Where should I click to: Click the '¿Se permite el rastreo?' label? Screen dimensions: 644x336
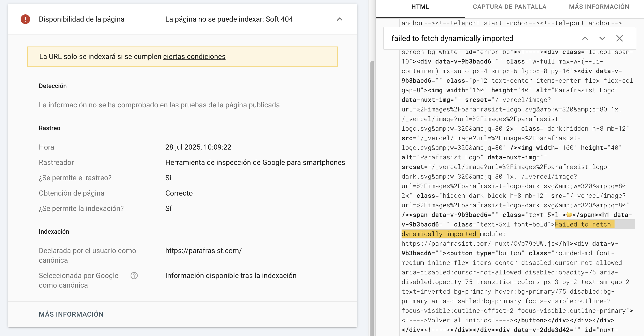click(x=75, y=178)
